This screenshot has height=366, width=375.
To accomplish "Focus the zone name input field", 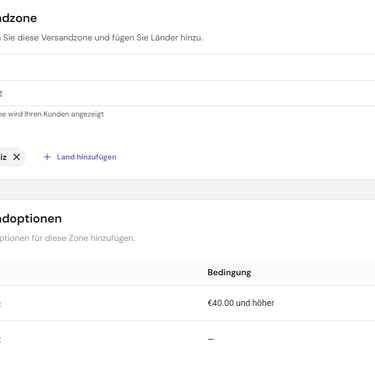I will point(187,93).
